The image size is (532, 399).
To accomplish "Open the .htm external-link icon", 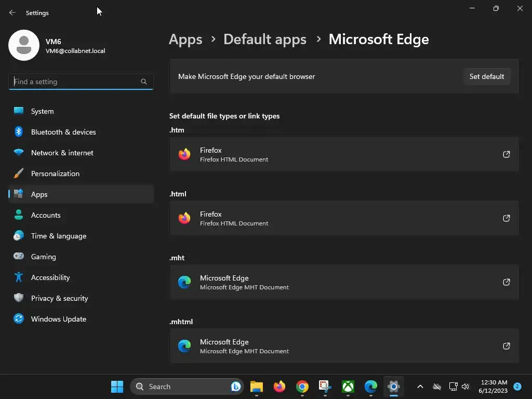I will [506, 154].
